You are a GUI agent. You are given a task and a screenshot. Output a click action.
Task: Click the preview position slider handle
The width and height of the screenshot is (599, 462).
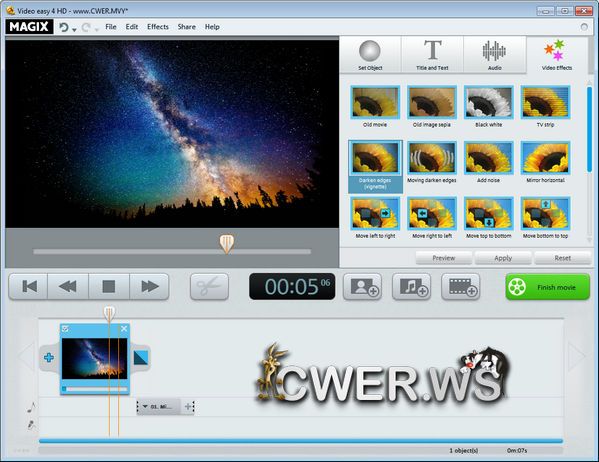(x=227, y=244)
